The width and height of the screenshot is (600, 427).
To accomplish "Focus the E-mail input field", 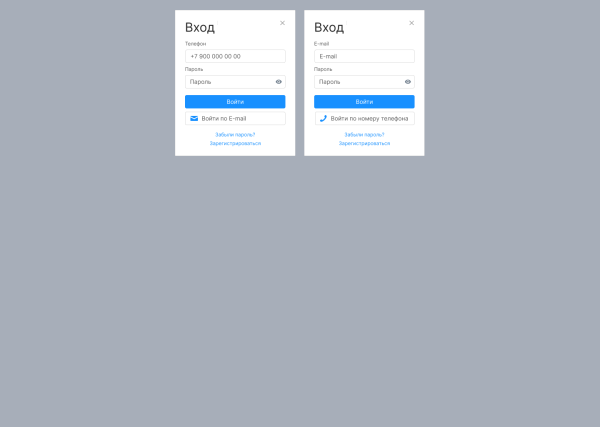I will pyautogui.click(x=364, y=56).
